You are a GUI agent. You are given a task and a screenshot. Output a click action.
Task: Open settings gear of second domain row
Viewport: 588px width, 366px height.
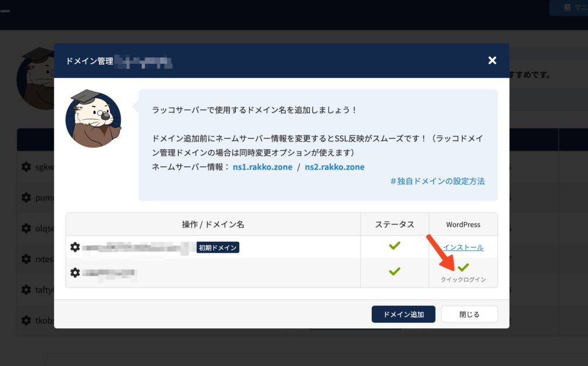[75, 272]
